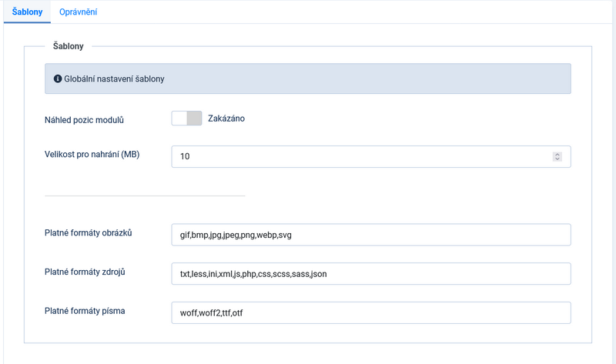Click the horizontal separator below upload size
Image resolution: width=616 pixels, height=364 pixels.
pos(145,195)
